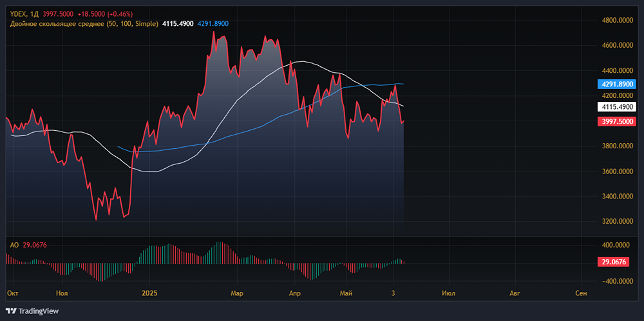This screenshot has height=321, width=644.
Task: Click the Мар label on the time axis
Action: (237, 293)
